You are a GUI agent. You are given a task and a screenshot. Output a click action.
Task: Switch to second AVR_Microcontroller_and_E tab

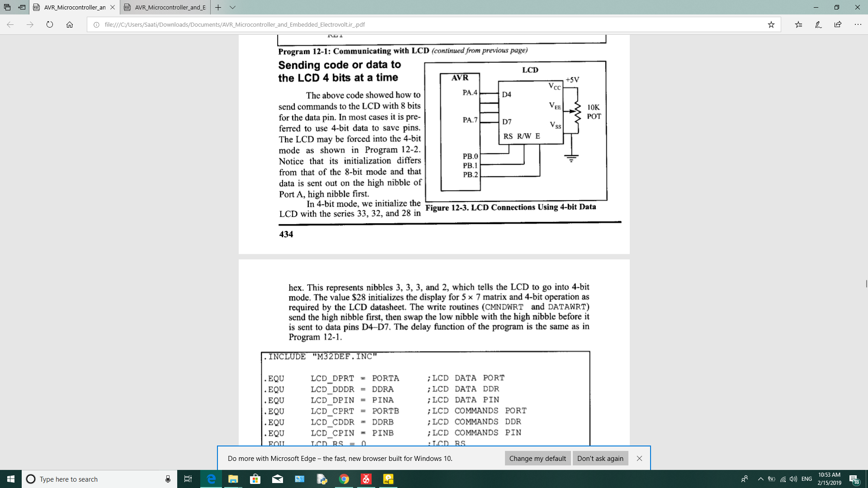(165, 7)
